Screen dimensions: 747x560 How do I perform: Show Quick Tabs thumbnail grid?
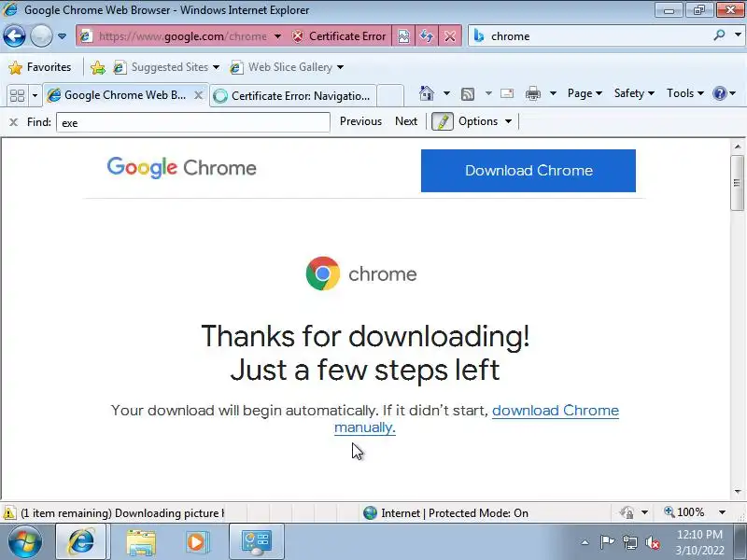coord(17,95)
